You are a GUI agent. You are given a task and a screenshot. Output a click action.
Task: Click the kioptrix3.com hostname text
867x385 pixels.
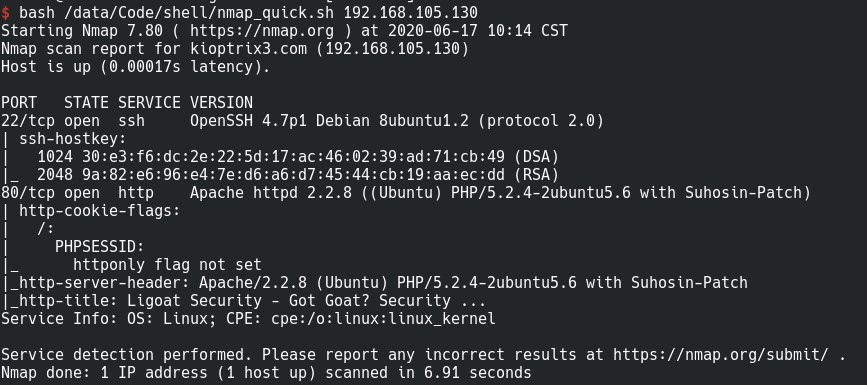tap(248, 49)
